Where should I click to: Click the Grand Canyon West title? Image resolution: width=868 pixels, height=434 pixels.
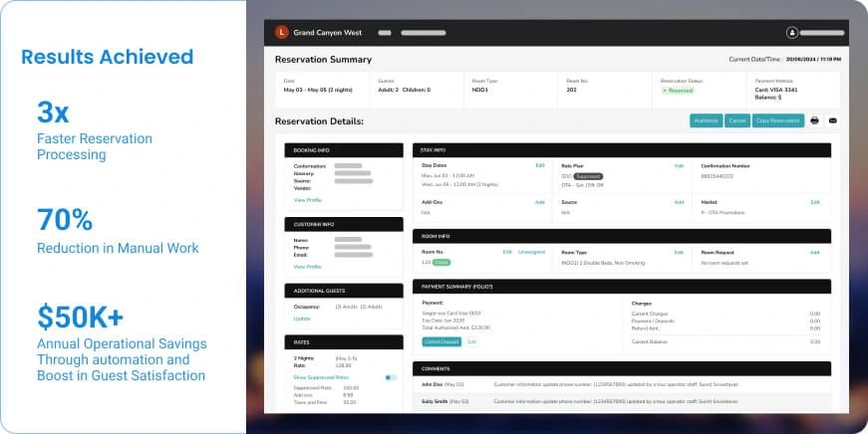327,33
